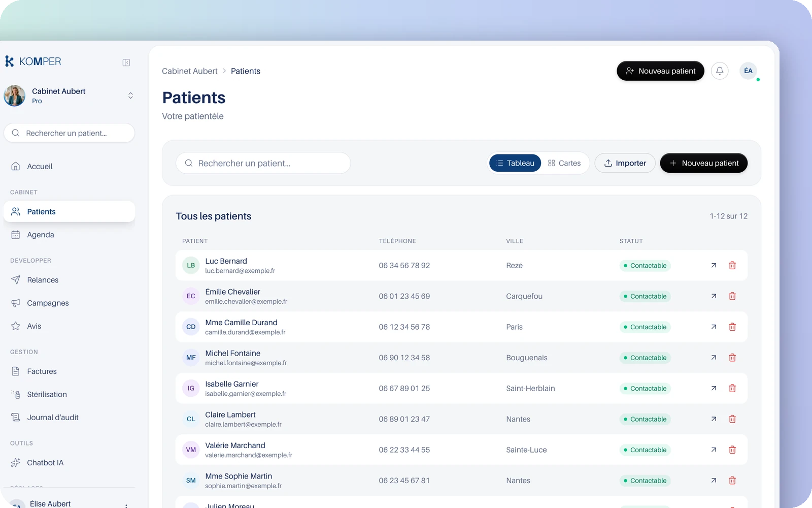Click Nouveau patient button in header
Viewport: 812px width, 508px height.
point(660,71)
